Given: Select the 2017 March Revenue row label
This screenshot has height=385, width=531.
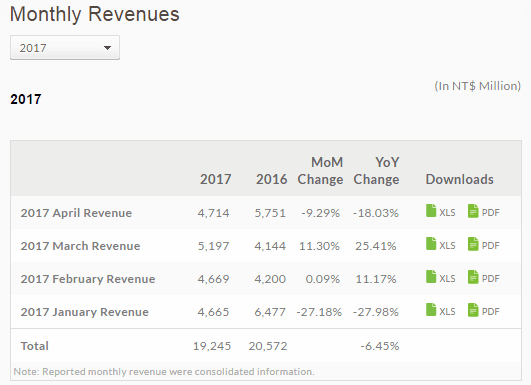Looking at the screenshot, I should [80, 246].
